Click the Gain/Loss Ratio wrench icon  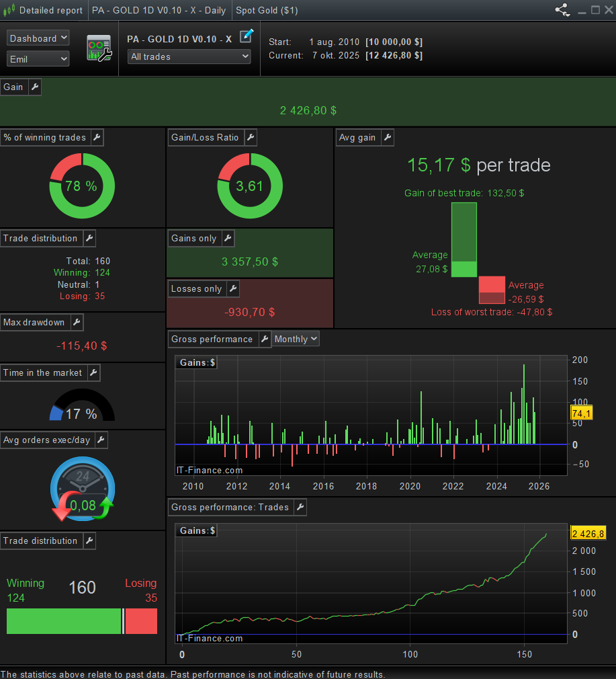click(250, 138)
